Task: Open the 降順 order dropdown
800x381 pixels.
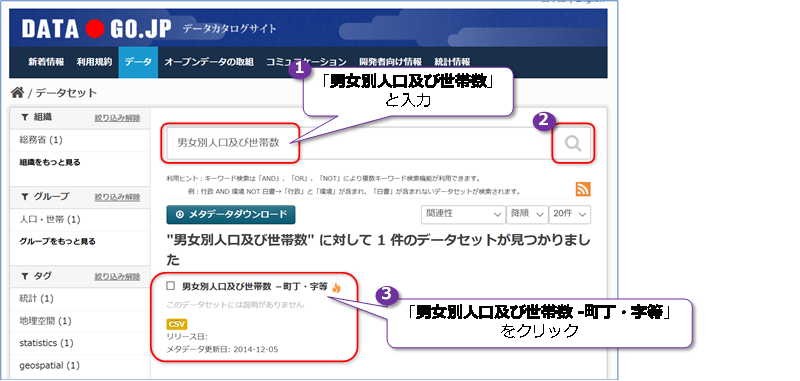Action: coord(527,215)
